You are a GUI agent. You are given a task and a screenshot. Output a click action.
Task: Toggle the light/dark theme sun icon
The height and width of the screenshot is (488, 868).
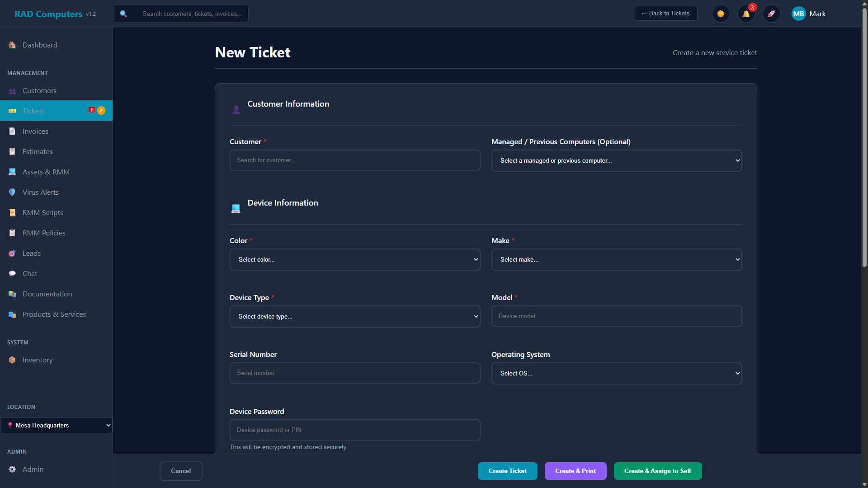721,14
